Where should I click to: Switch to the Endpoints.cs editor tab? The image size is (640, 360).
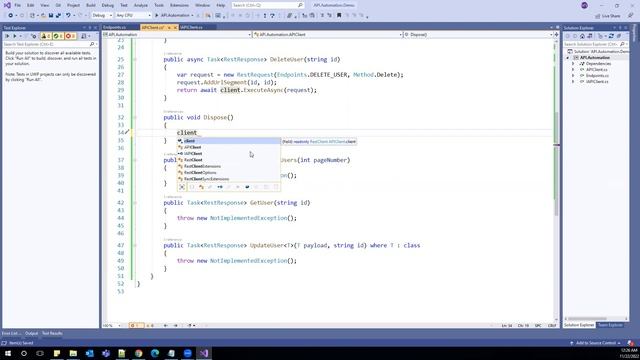click(x=115, y=27)
